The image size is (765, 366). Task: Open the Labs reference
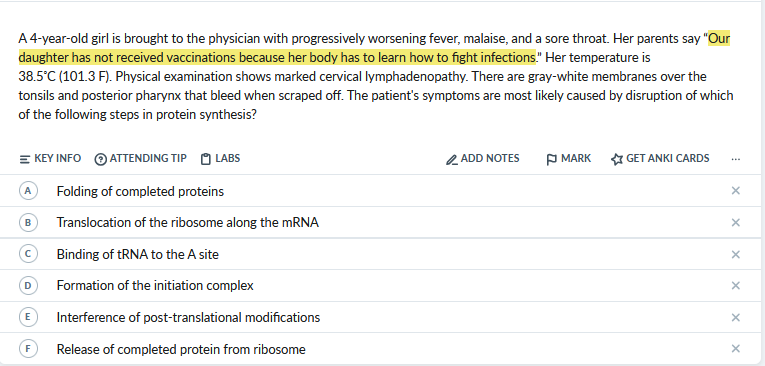tap(221, 159)
